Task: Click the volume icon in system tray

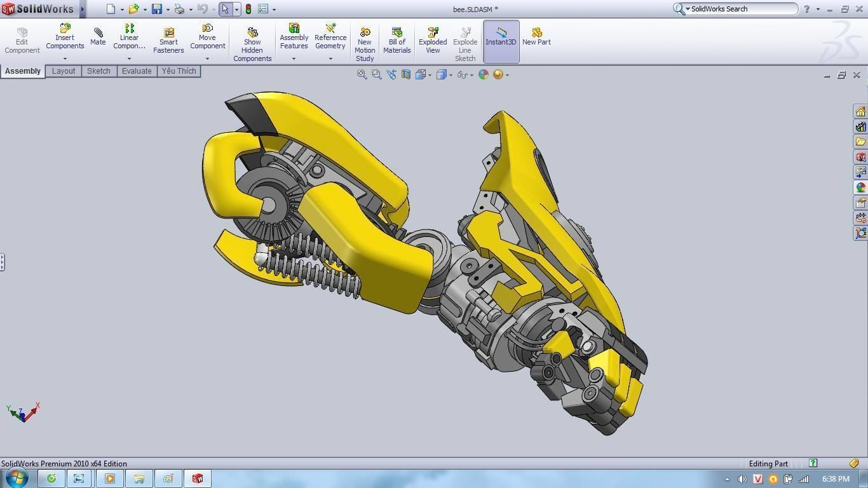Action: [742, 479]
